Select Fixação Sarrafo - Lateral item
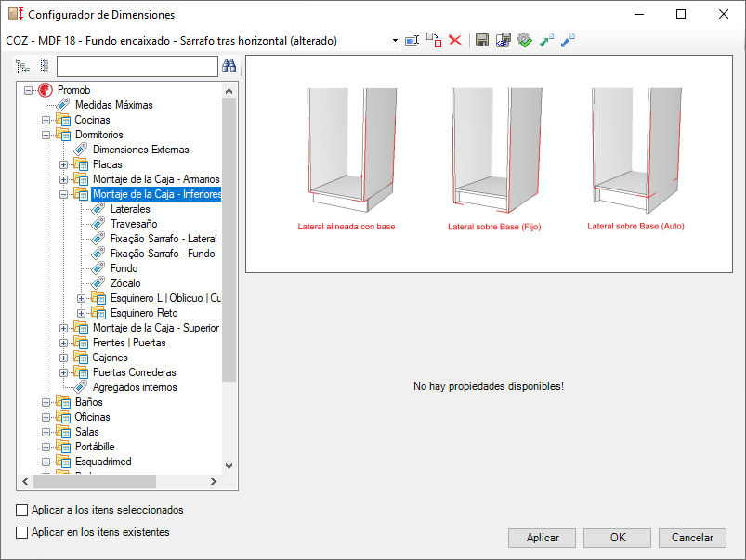 pos(164,239)
